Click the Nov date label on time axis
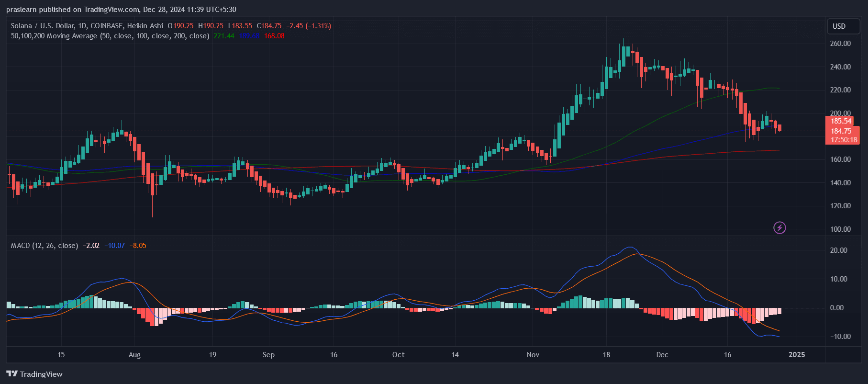The width and height of the screenshot is (868, 384). click(x=533, y=355)
